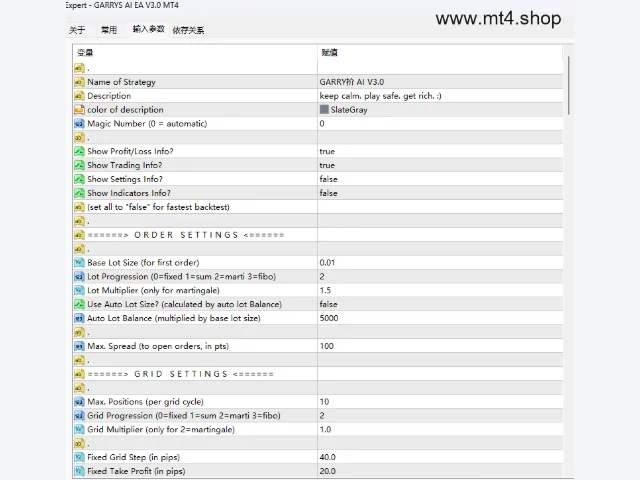640x480 pixels.
Task: Select the Fixed Grid Step (in pips) label
Action: [x=133, y=457]
